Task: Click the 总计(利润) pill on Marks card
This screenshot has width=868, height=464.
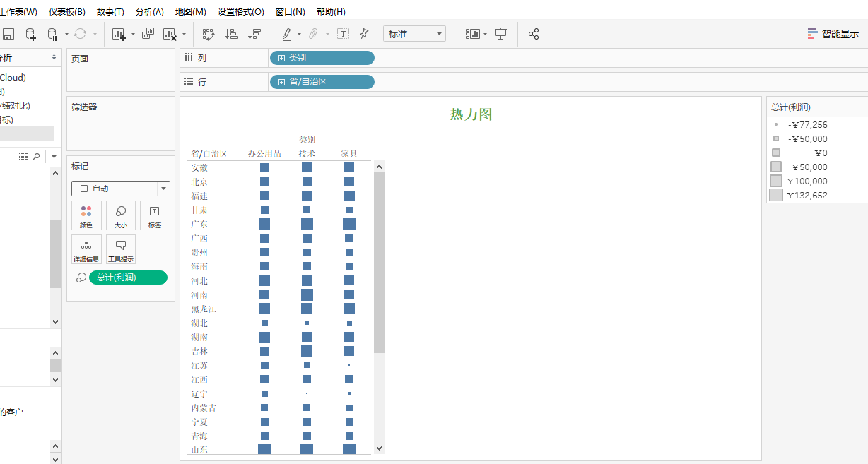Action: coord(128,278)
